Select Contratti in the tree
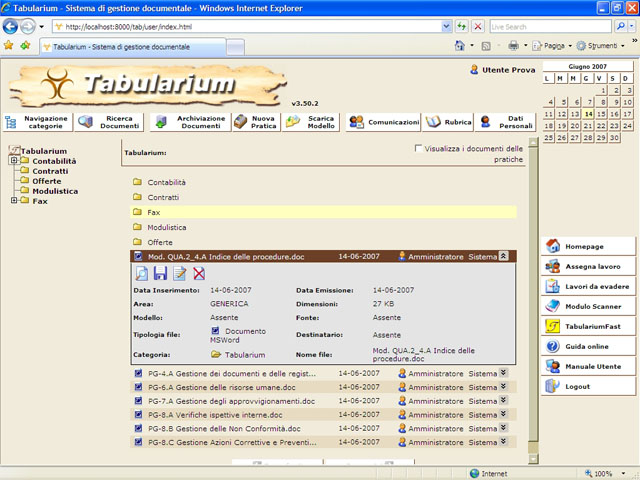640x480 pixels. pos(50,171)
